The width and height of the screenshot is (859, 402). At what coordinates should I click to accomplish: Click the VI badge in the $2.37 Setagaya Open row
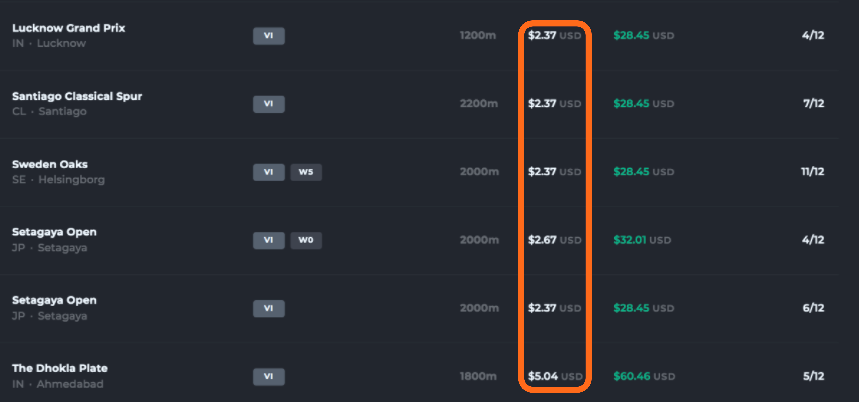[x=268, y=308]
